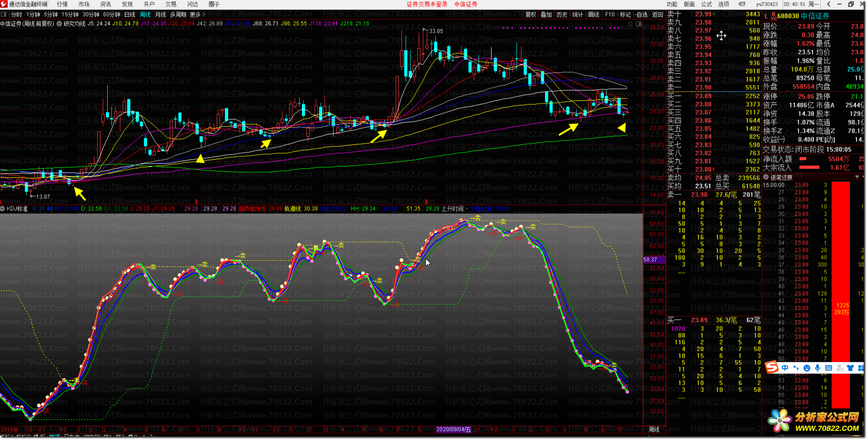Open F10 company info

tap(610, 14)
